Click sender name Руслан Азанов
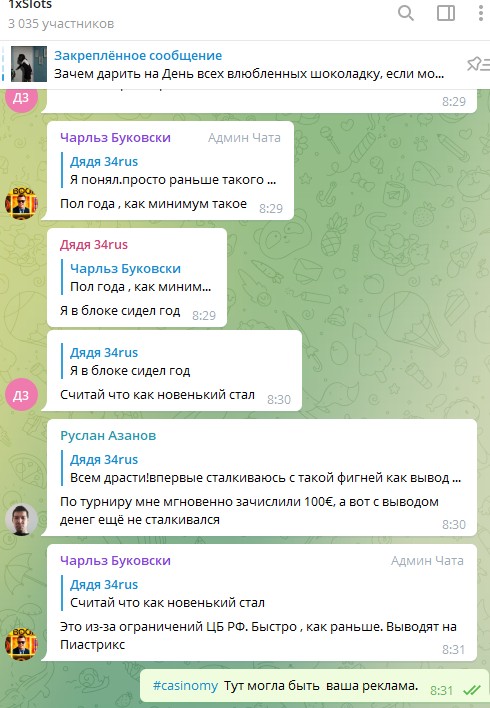This screenshot has width=490, height=708. point(108,436)
